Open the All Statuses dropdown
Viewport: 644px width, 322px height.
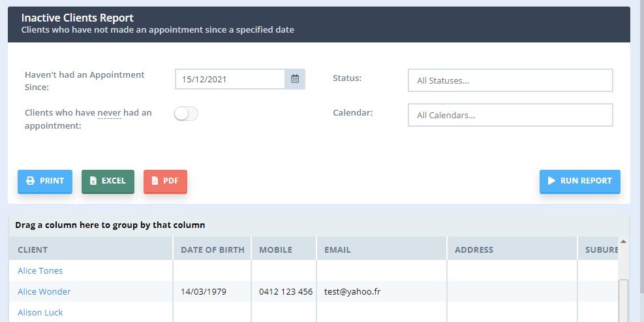pyautogui.click(x=510, y=80)
